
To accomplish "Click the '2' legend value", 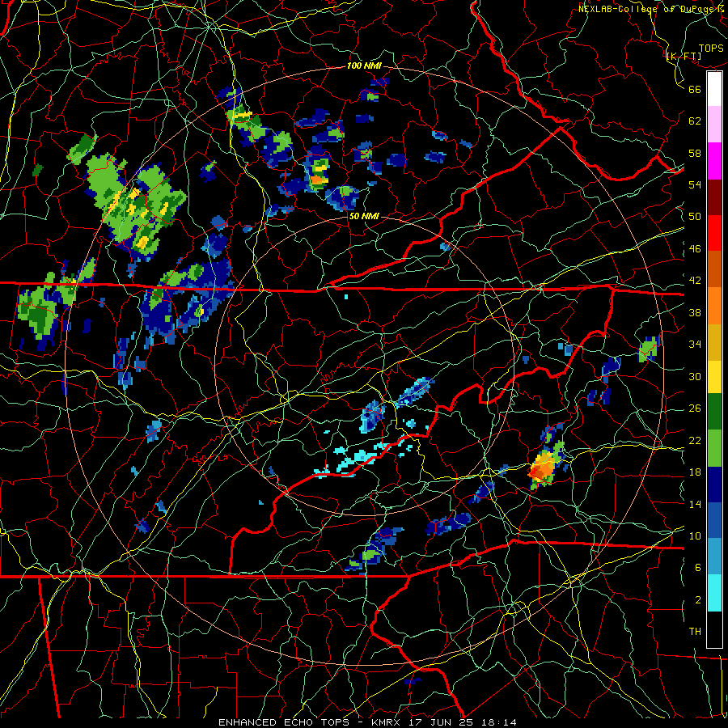I will (697, 600).
